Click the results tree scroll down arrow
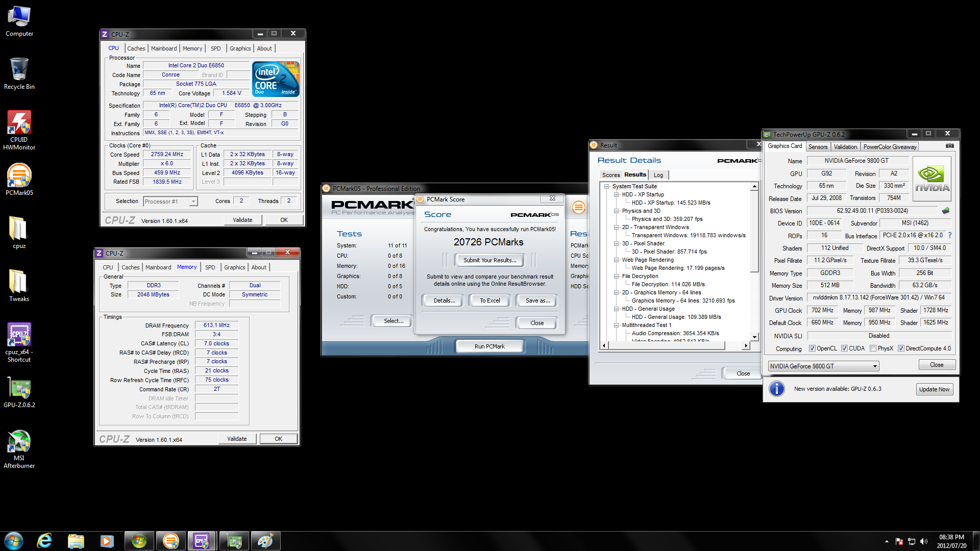The height and width of the screenshot is (551, 980). 754,337
